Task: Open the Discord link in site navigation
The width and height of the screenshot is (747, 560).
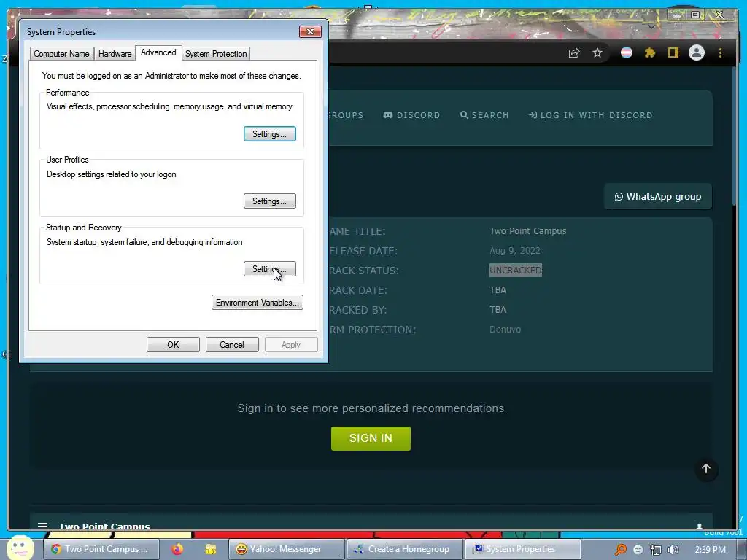Action: tap(411, 115)
